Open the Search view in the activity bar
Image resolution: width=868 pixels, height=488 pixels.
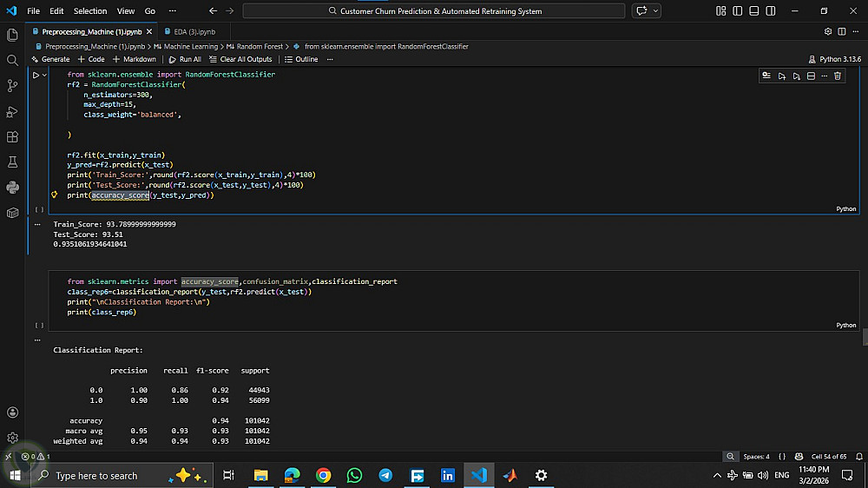[12, 60]
